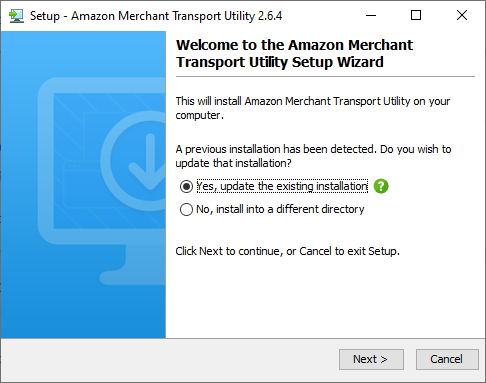Viewport: 486px width, 383px height.
Task: Click the gray bottom button bar left of Next
Action: (x=170, y=360)
